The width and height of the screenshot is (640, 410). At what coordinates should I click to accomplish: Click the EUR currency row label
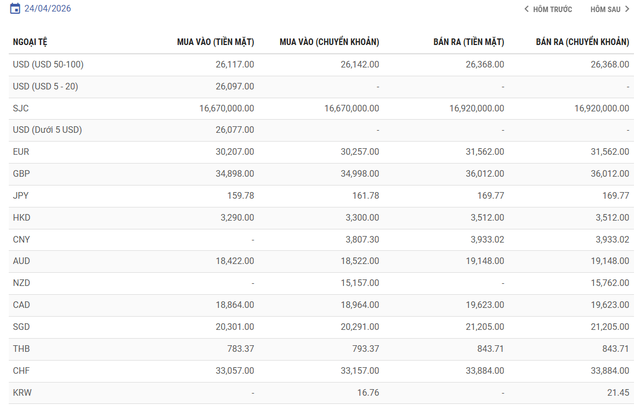click(21, 152)
